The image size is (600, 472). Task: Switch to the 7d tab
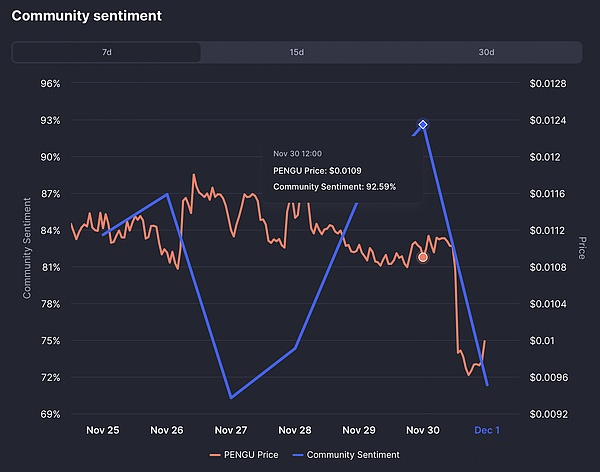[x=106, y=52]
